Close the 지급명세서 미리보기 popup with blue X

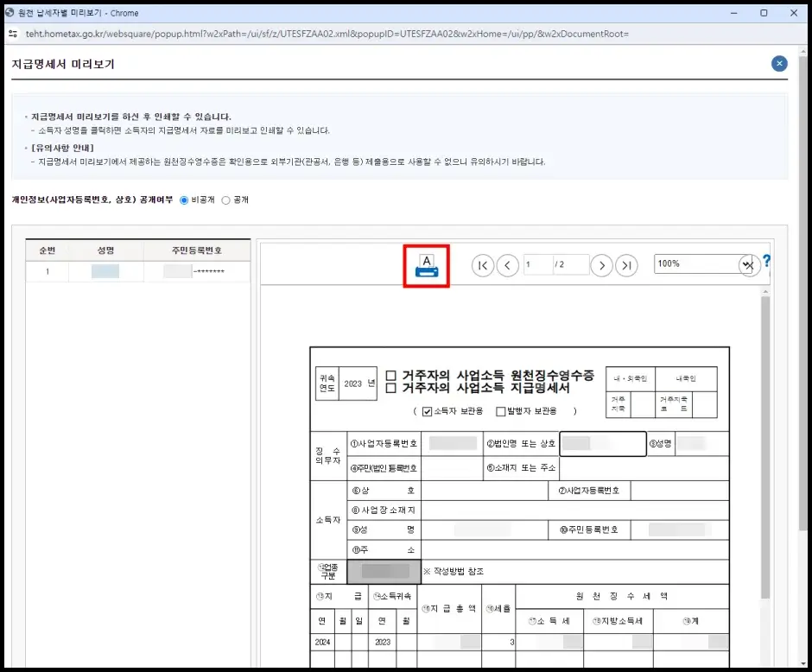[x=779, y=63]
